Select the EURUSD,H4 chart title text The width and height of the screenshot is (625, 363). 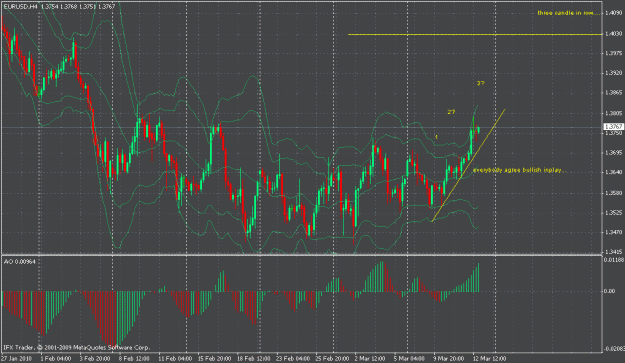coord(20,6)
